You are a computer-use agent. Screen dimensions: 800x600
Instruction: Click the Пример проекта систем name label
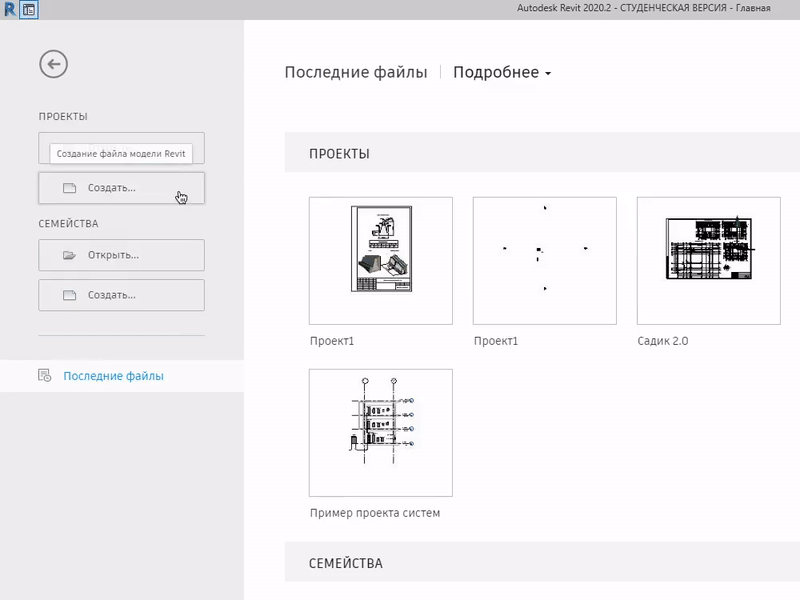[374, 513]
